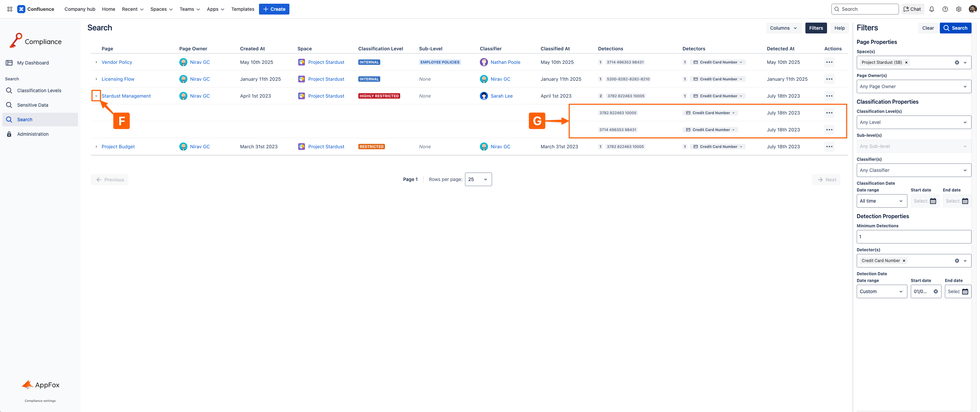
Task: Click the AppFox logo
Action: [40, 385]
